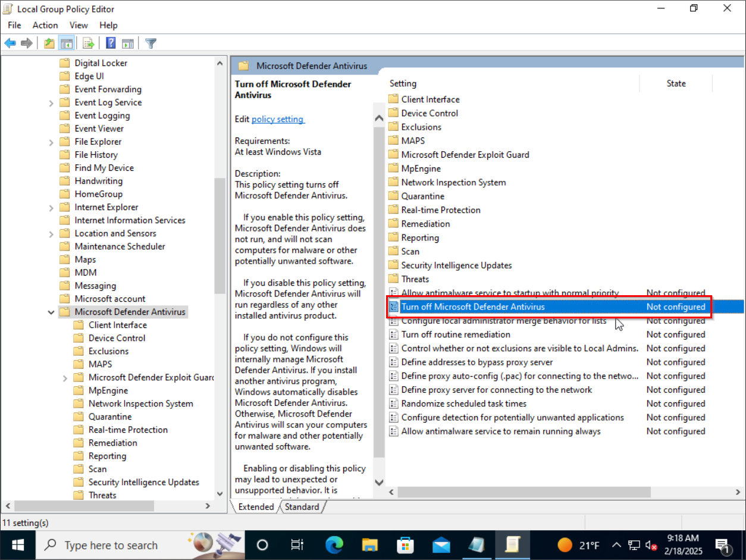Viewport: 746px width, 560px height.
Task: Open the File menu
Action: click(x=14, y=25)
